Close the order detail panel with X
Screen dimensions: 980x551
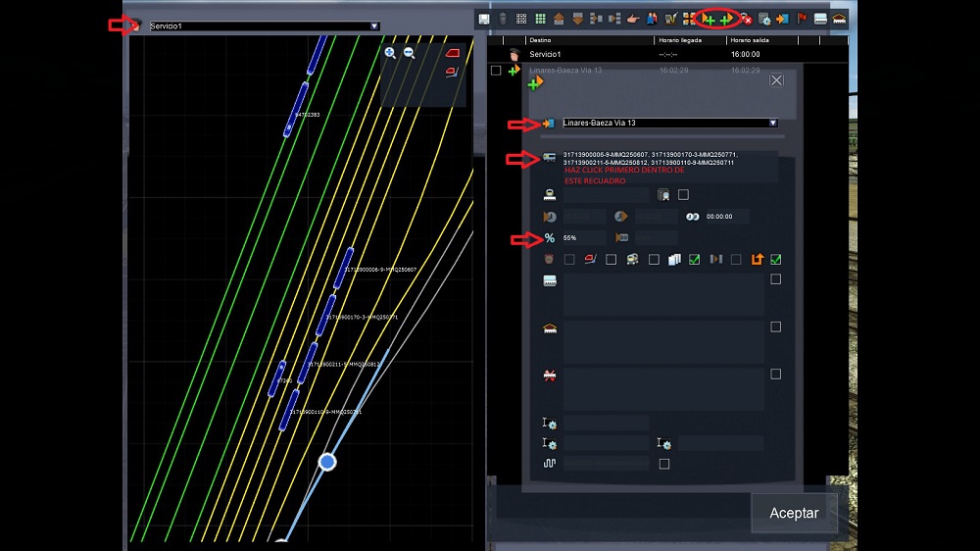tap(776, 80)
